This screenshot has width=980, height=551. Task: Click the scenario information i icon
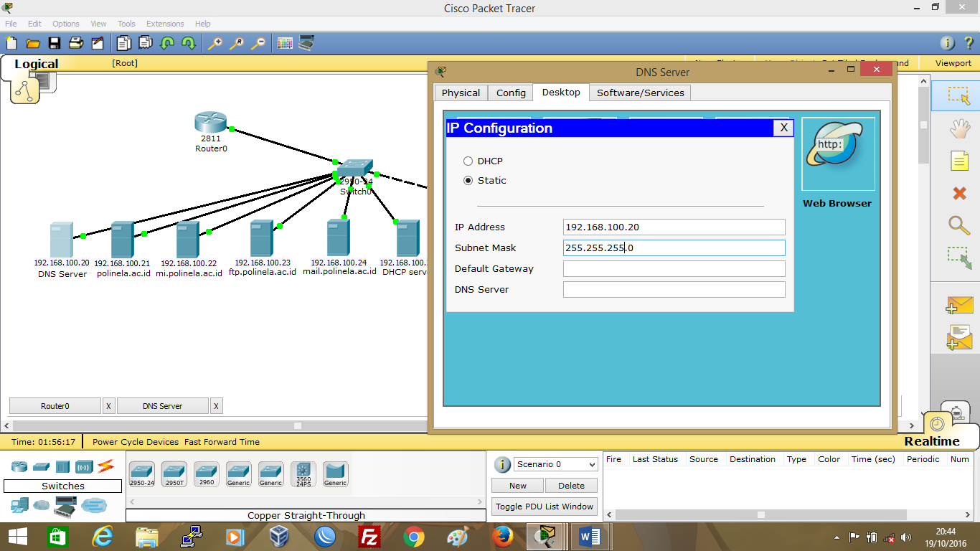503,464
